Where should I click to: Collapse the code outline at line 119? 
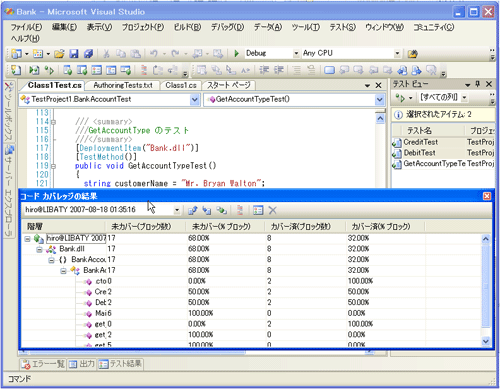[53, 166]
